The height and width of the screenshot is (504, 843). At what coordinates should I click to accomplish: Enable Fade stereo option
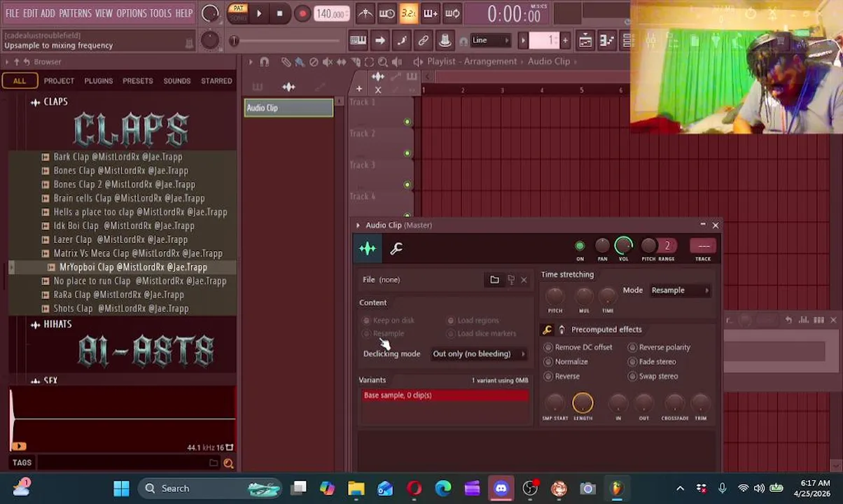652,362
